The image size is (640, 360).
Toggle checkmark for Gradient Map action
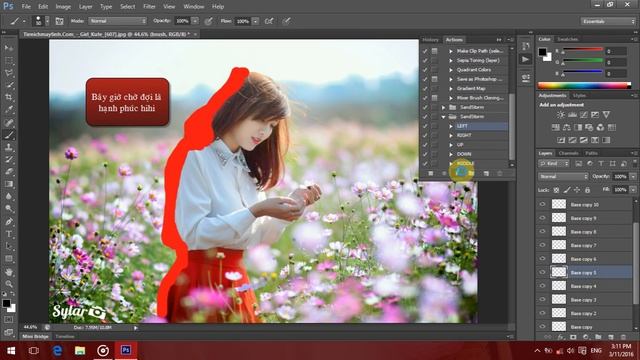tap(425, 89)
